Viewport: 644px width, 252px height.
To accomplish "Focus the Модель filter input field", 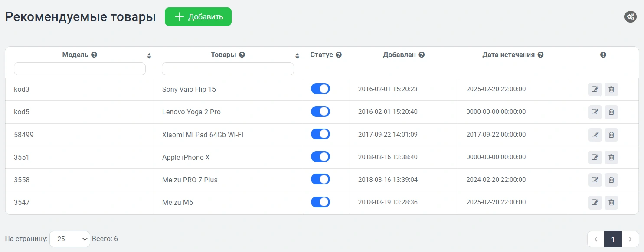I will [80, 69].
